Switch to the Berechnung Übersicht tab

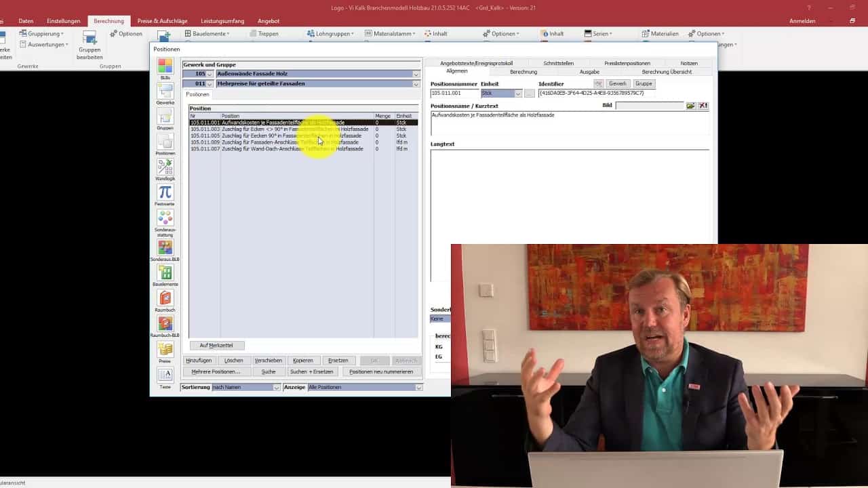pyautogui.click(x=666, y=72)
